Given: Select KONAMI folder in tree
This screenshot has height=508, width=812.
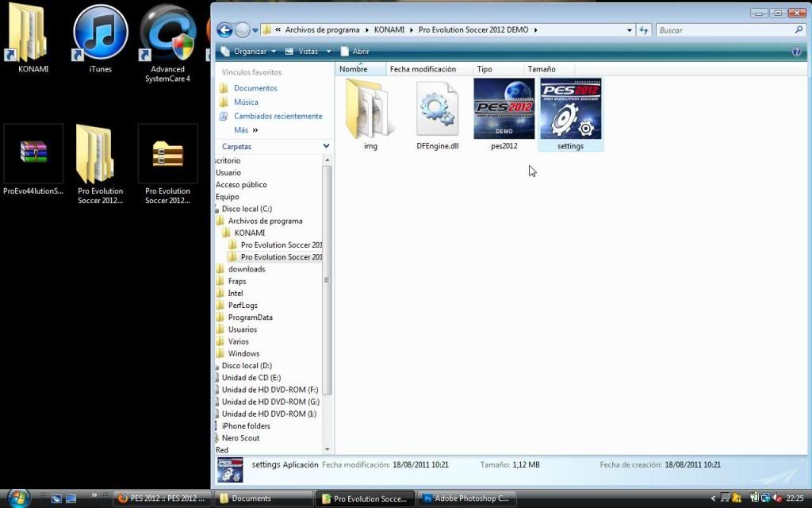Looking at the screenshot, I should point(249,233).
